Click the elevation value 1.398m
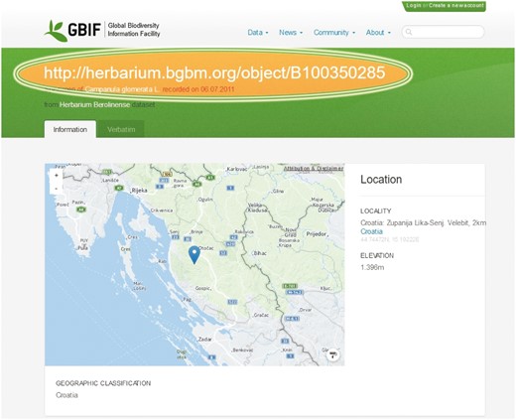The image size is (516, 420). point(372,267)
